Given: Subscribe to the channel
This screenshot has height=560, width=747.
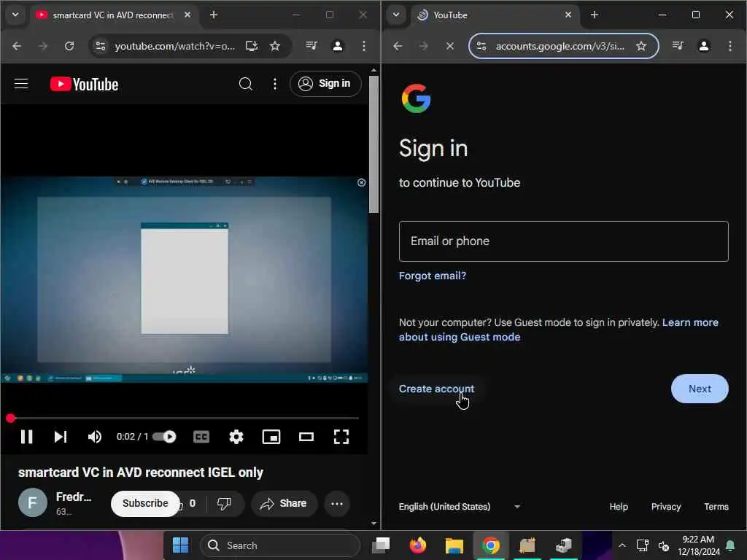Looking at the screenshot, I should click(x=145, y=503).
